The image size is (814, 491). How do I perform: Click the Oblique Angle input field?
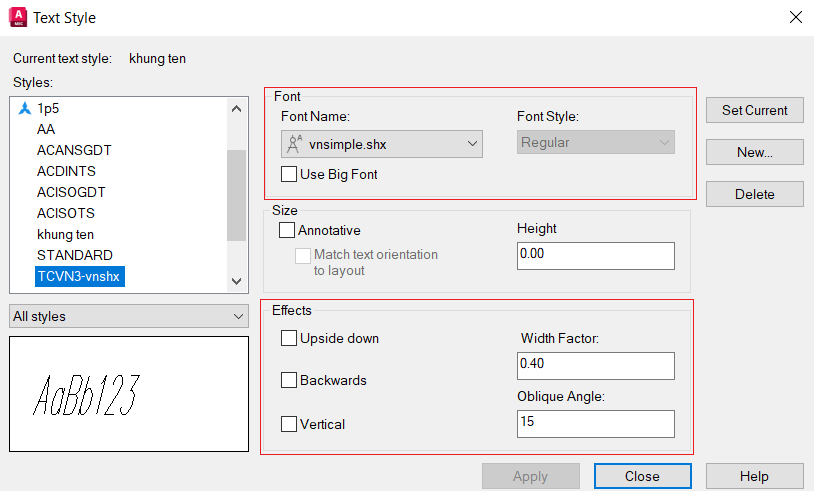(595, 424)
